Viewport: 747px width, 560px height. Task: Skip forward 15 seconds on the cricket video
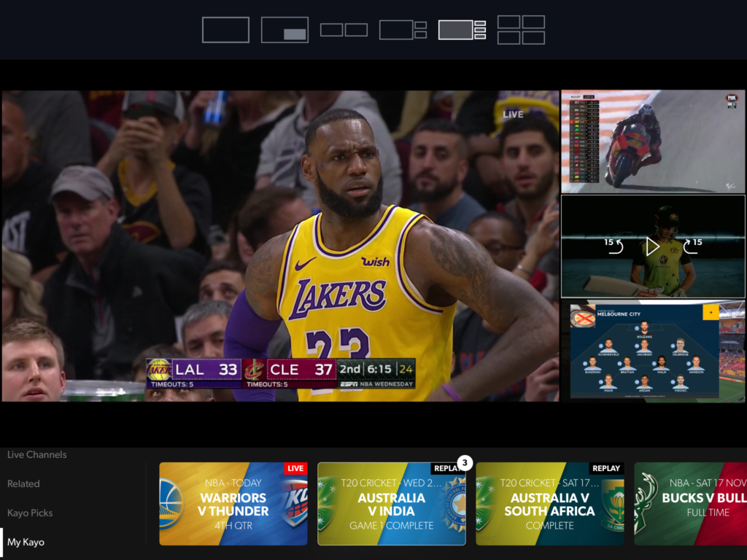click(692, 246)
